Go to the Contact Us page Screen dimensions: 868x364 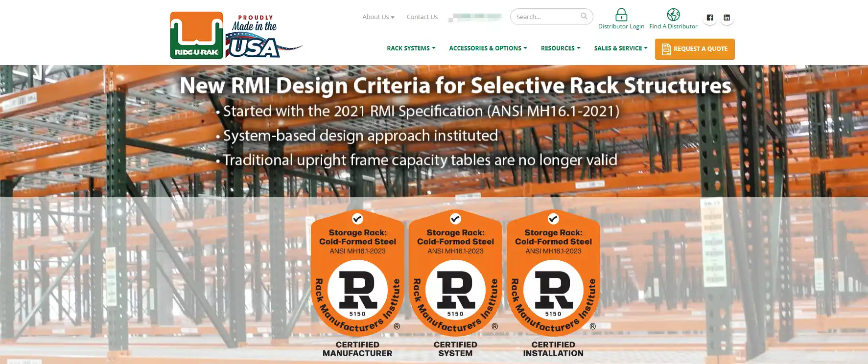click(x=422, y=17)
